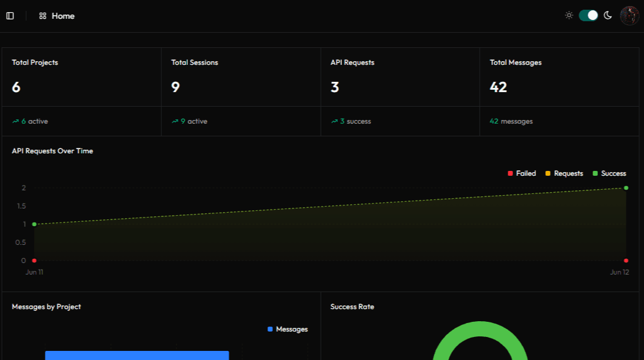Open the Total Projects card

82,92
